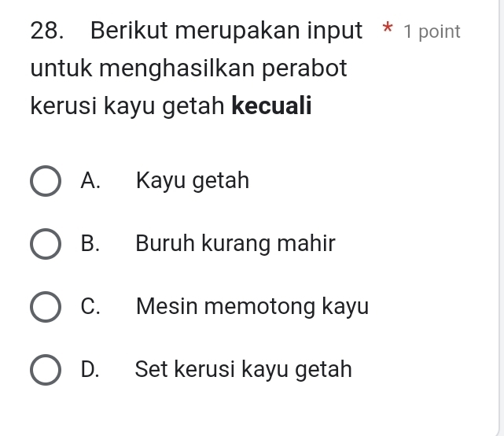The image size is (504, 436).
Task: Click the question number "28."
Action: click(x=48, y=31)
